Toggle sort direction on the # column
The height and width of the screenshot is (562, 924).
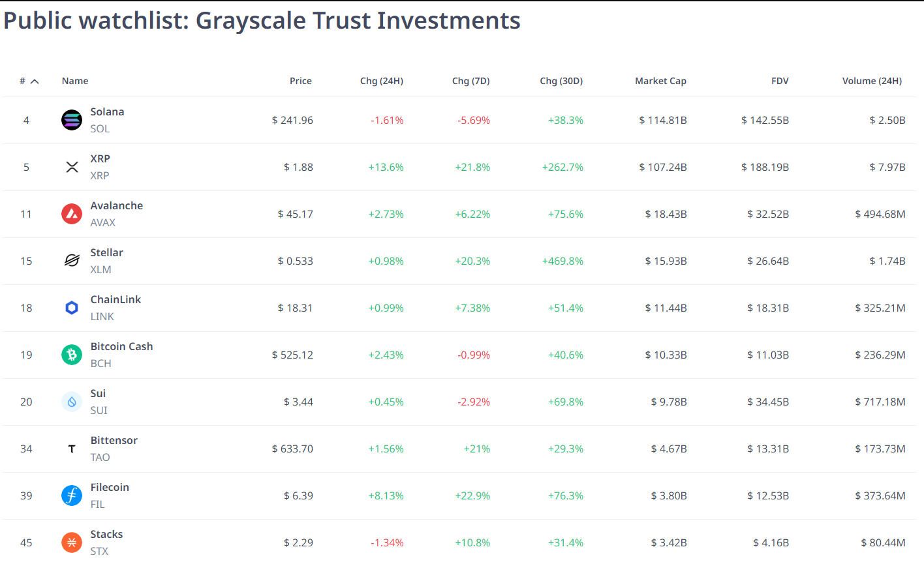click(27, 81)
